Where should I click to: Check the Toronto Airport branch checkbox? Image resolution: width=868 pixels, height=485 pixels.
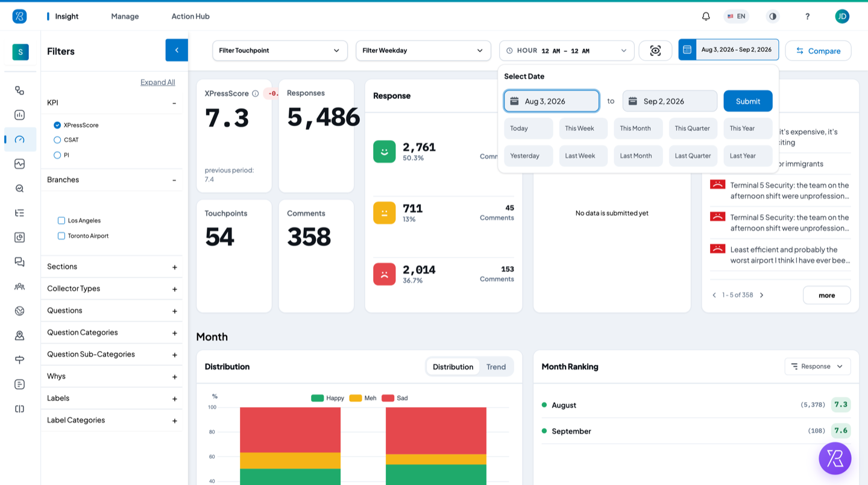(61, 236)
